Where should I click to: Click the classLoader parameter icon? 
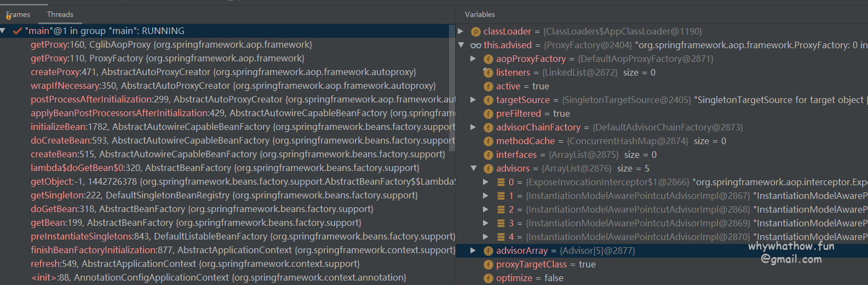475,32
